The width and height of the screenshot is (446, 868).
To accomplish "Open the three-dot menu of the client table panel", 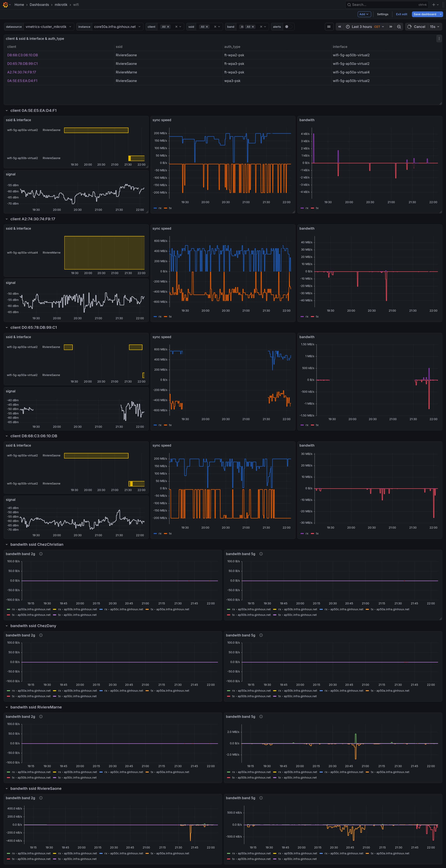I will [x=439, y=38].
